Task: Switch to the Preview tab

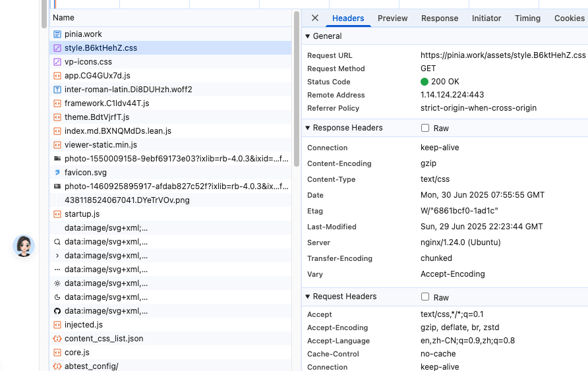Action: pos(392,18)
